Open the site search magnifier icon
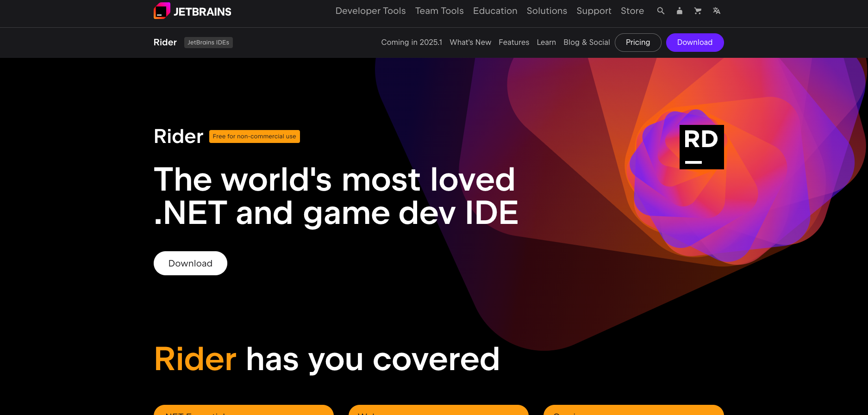The width and height of the screenshot is (868, 415). [661, 11]
